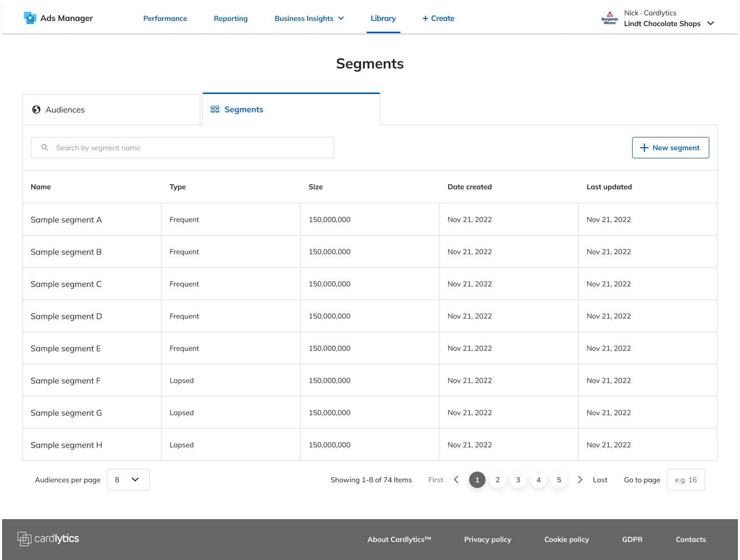Image resolution: width=740 pixels, height=560 pixels.
Task: Go to next page with right arrow
Action: (580, 480)
